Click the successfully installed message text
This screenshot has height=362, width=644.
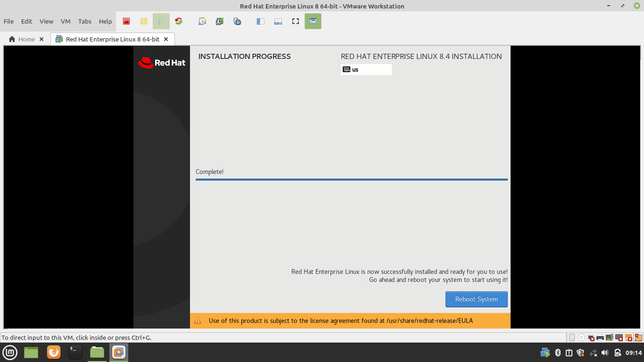click(399, 272)
